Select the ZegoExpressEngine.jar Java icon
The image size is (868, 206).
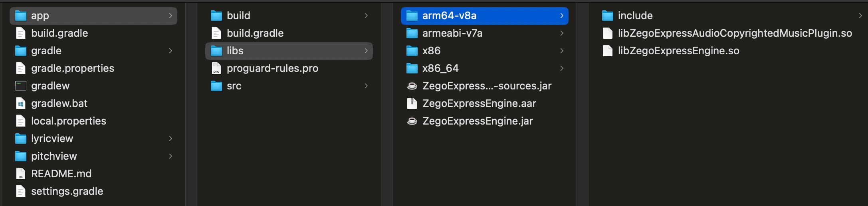point(412,121)
